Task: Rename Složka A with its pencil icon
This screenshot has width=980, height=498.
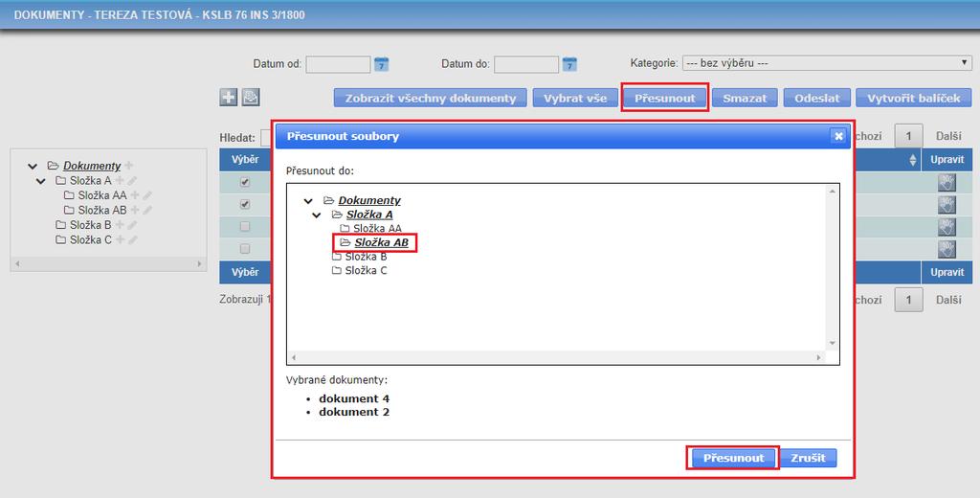Action: tap(132, 181)
